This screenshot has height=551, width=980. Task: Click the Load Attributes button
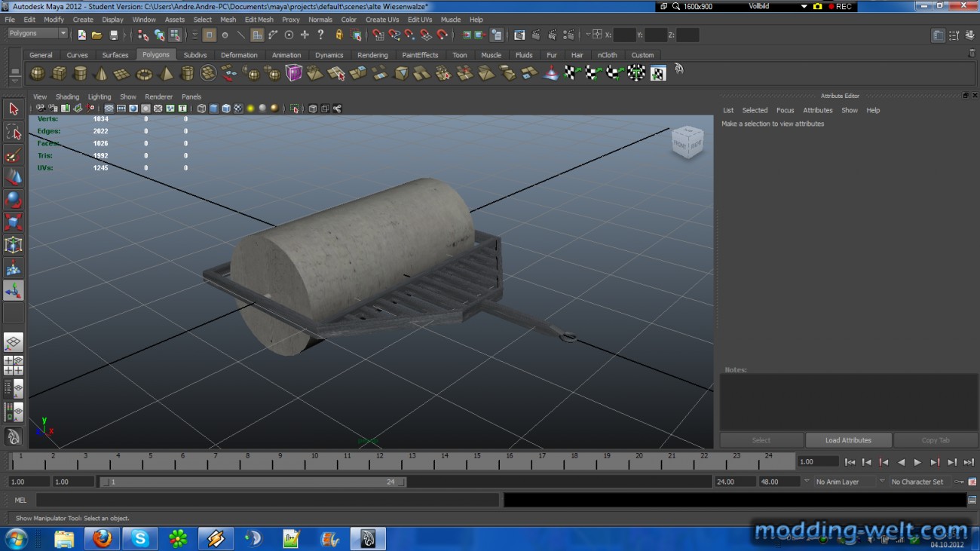tap(848, 440)
